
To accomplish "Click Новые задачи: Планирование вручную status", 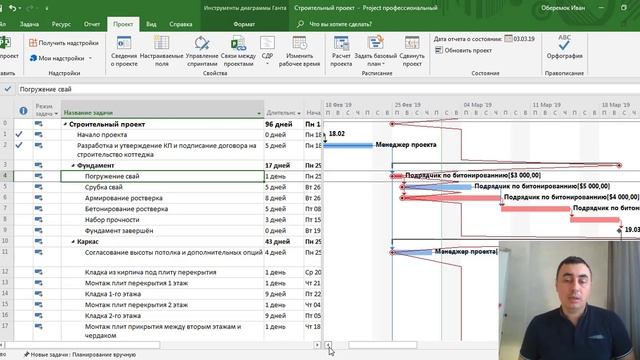I will (80, 355).
